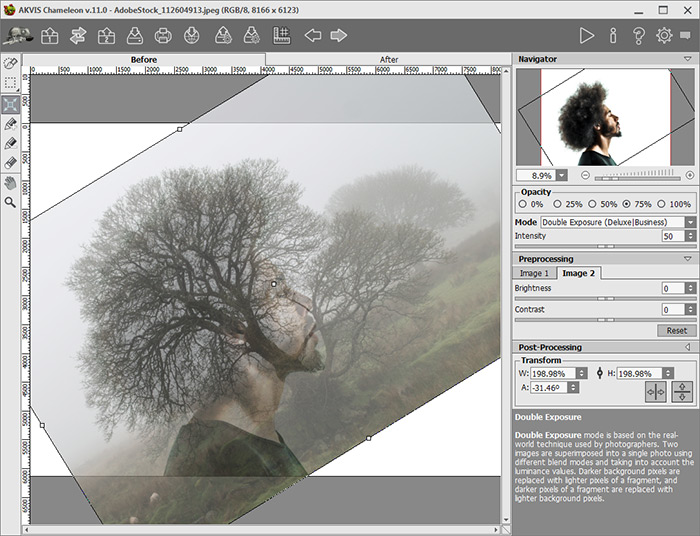700x536 pixels.
Task: Set opacity to 50%
Action: point(592,204)
